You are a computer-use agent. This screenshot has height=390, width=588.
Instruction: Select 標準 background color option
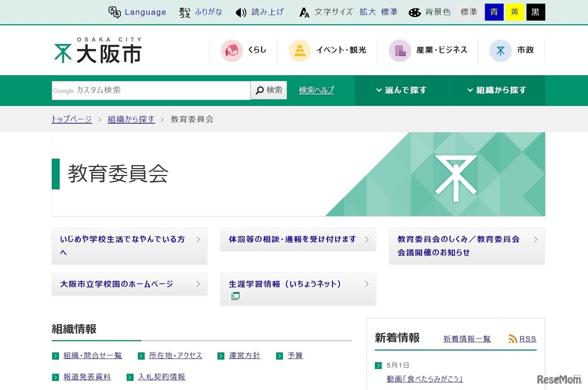coord(469,12)
